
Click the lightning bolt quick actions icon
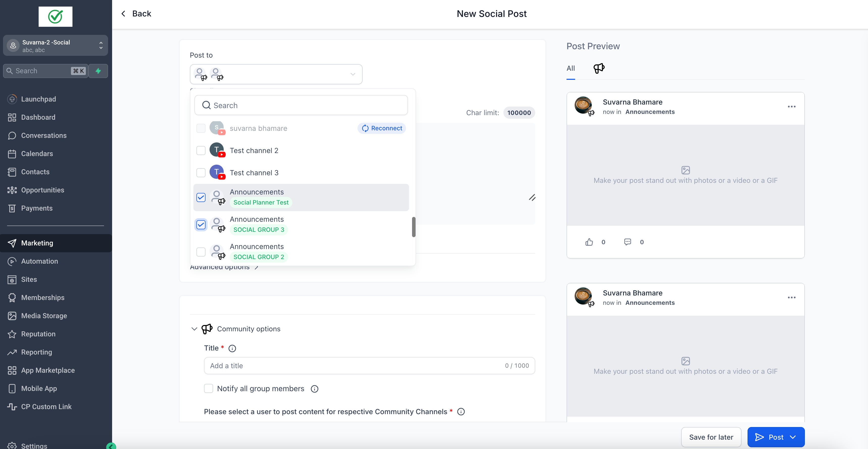[98, 71]
